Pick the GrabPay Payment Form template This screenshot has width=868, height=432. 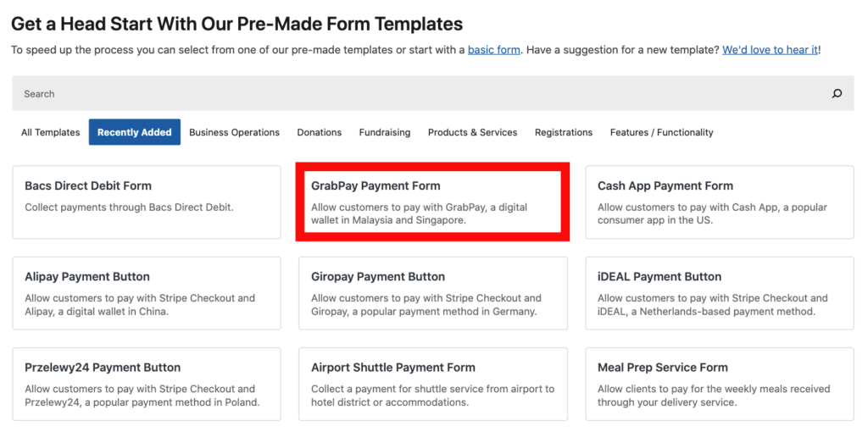pos(432,202)
